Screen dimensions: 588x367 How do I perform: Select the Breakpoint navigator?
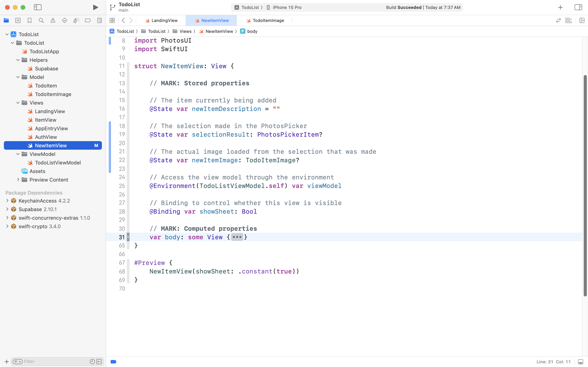point(88,20)
